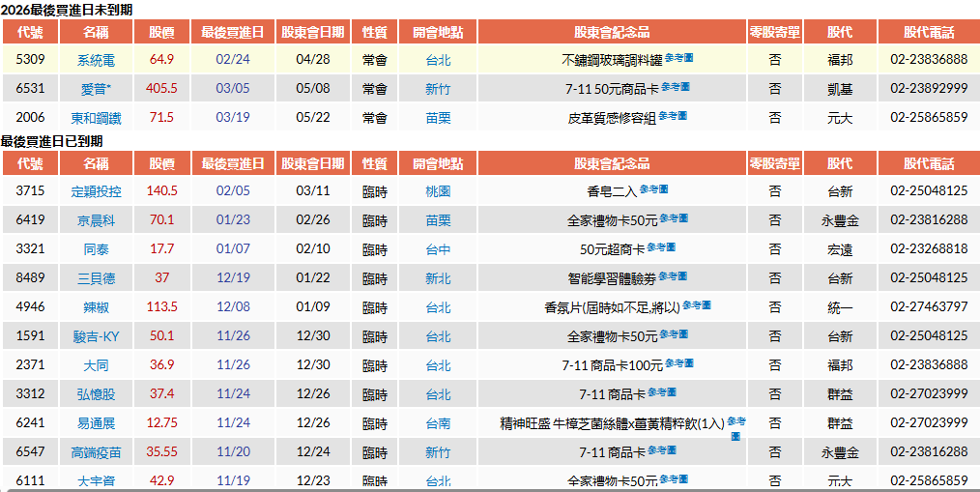Click agent name 凱基
Viewport: 980px width, 492px height.
[x=840, y=89]
